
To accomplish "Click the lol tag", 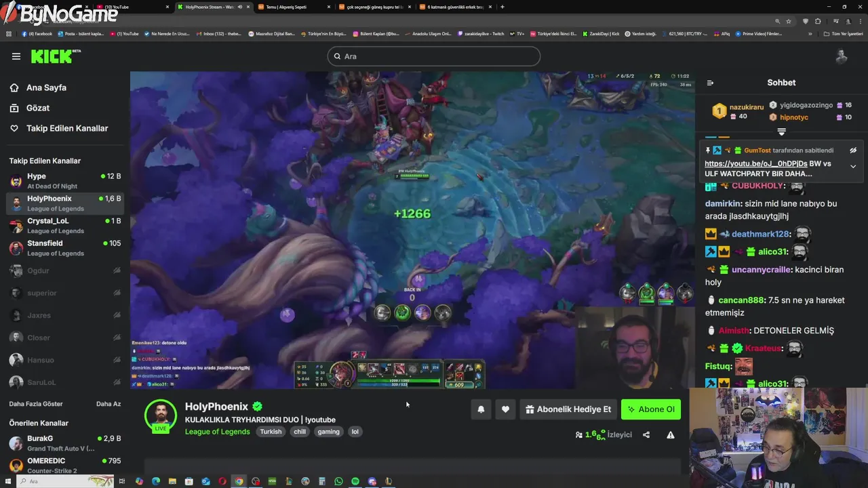I will [x=355, y=432].
